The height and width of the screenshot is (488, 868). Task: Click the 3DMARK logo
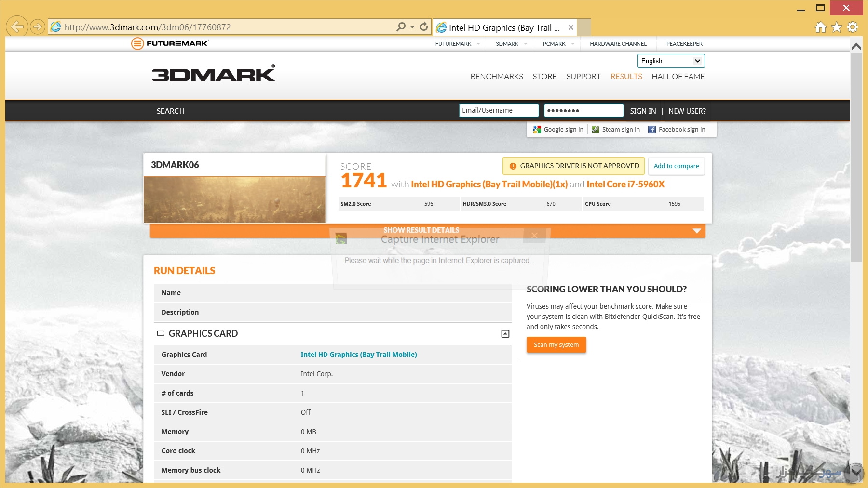coord(213,74)
